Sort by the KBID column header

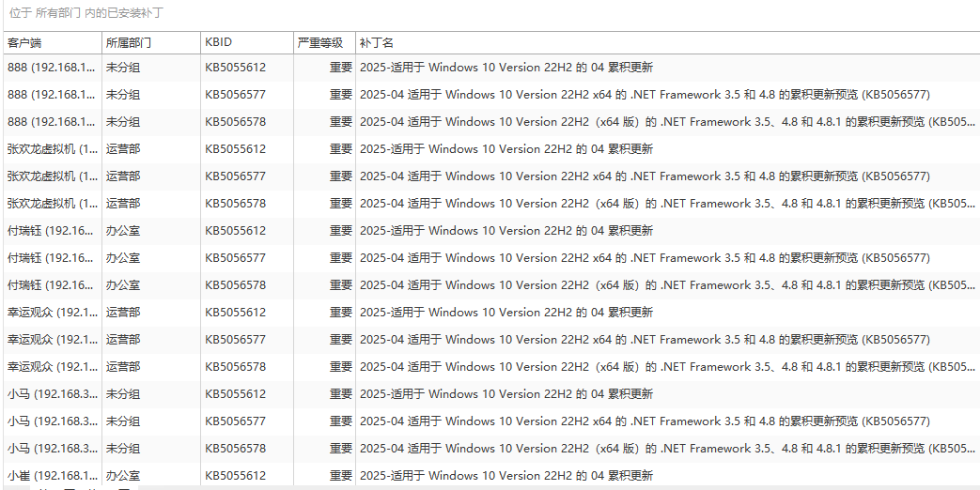247,43
